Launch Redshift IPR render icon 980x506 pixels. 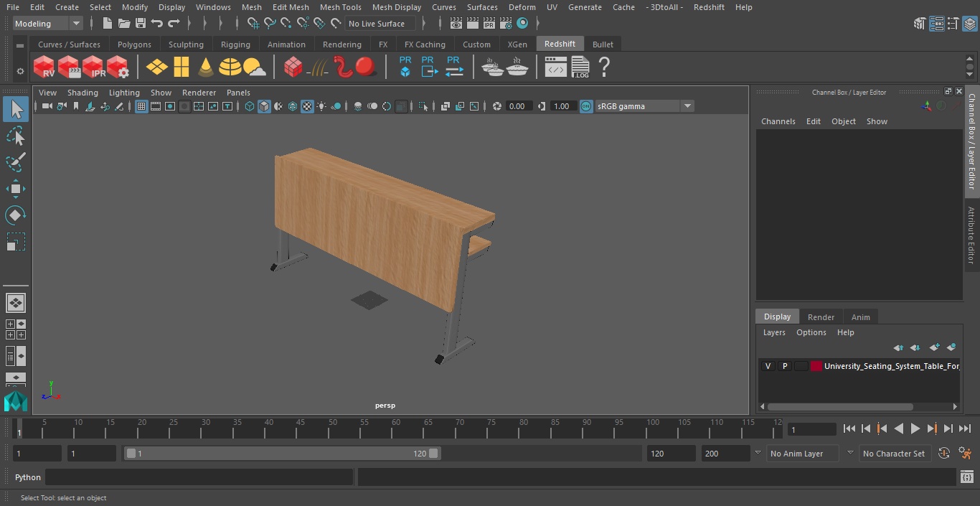point(93,67)
